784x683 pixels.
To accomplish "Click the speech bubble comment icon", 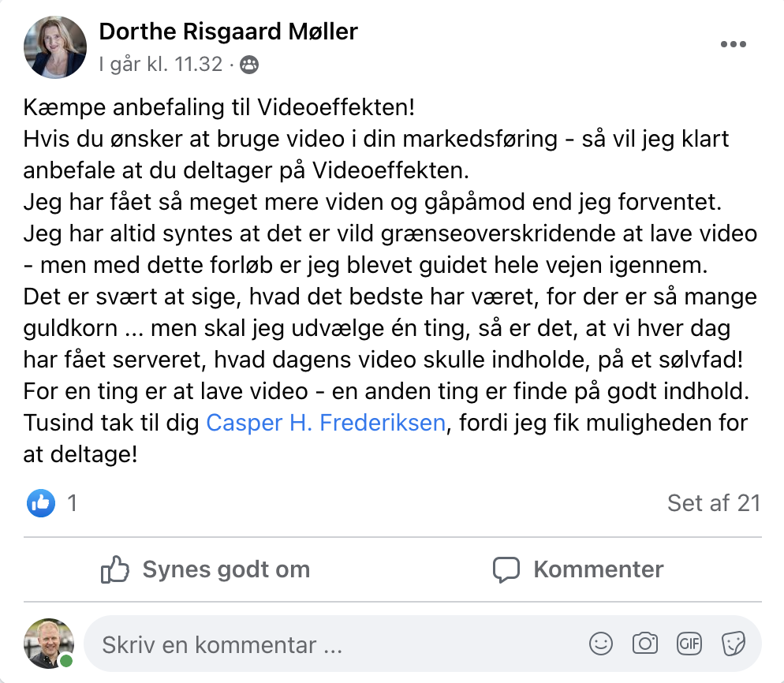I will click(506, 569).
